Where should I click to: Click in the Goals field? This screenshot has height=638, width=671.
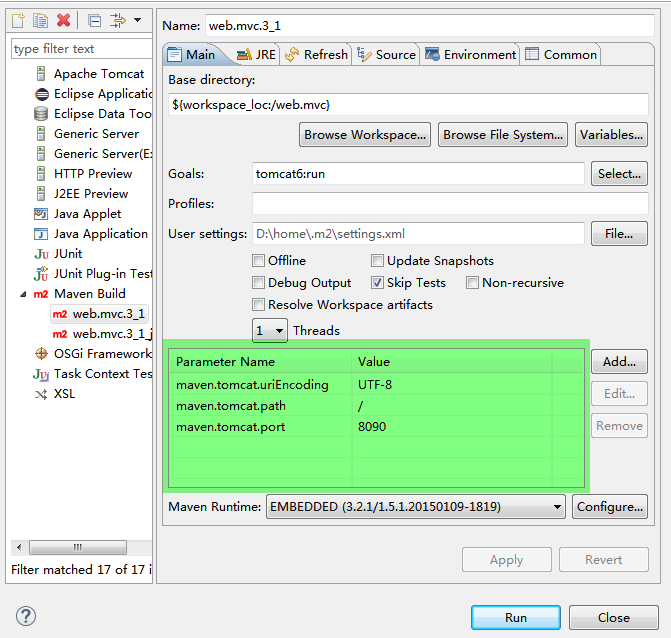[x=418, y=174]
